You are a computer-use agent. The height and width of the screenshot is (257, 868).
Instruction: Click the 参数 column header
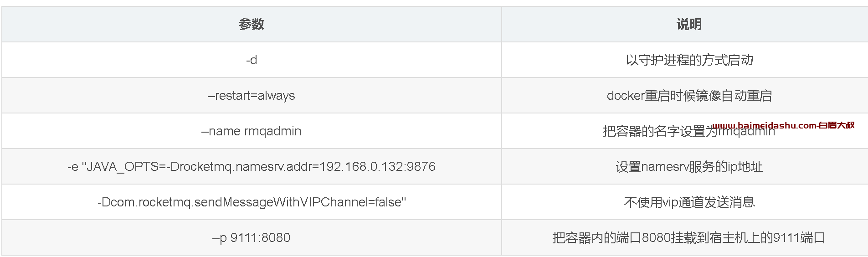(251, 24)
